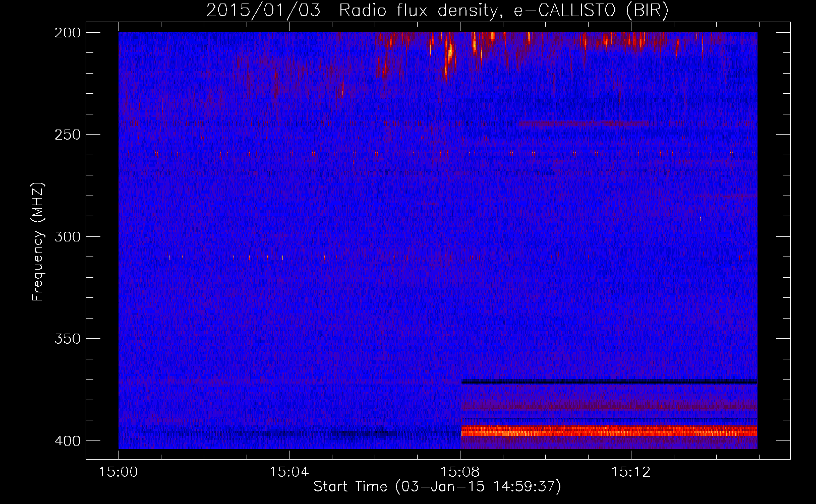
Task: Select the "Frequency (MHZ)" y-axis label
Action: [x=38, y=242]
